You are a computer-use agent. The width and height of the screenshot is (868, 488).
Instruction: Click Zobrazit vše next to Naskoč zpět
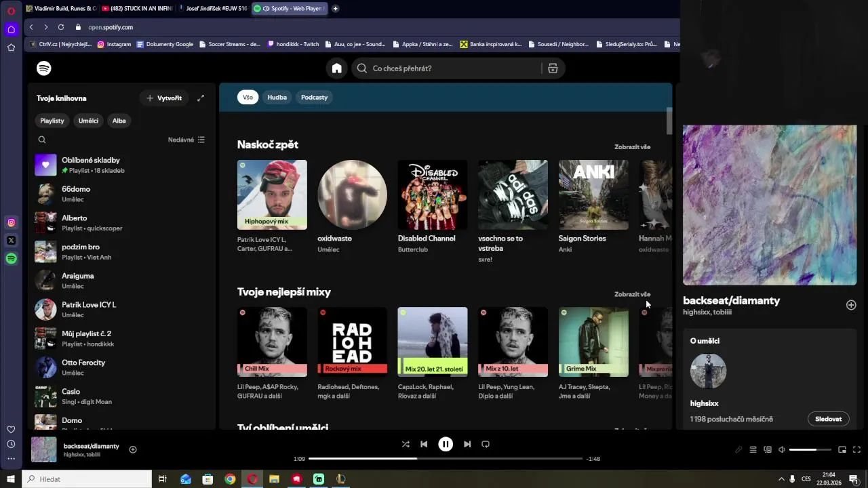pos(632,147)
